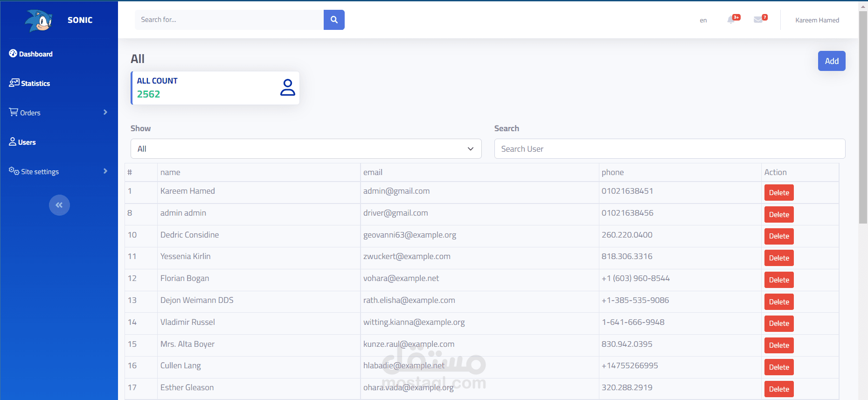
Task: Expand the Site settings menu chevron
Action: point(105,171)
